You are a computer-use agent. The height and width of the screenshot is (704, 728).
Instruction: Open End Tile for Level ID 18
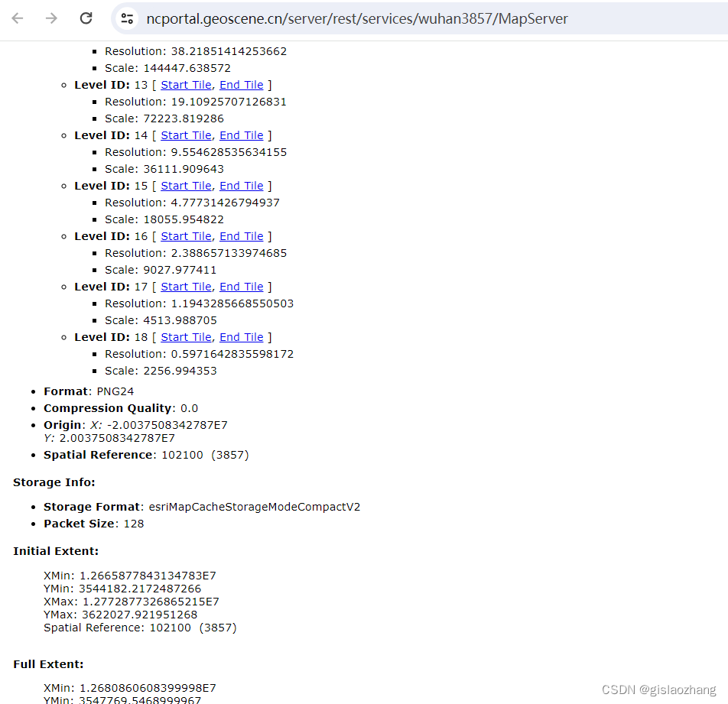click(x=241, y=336)
